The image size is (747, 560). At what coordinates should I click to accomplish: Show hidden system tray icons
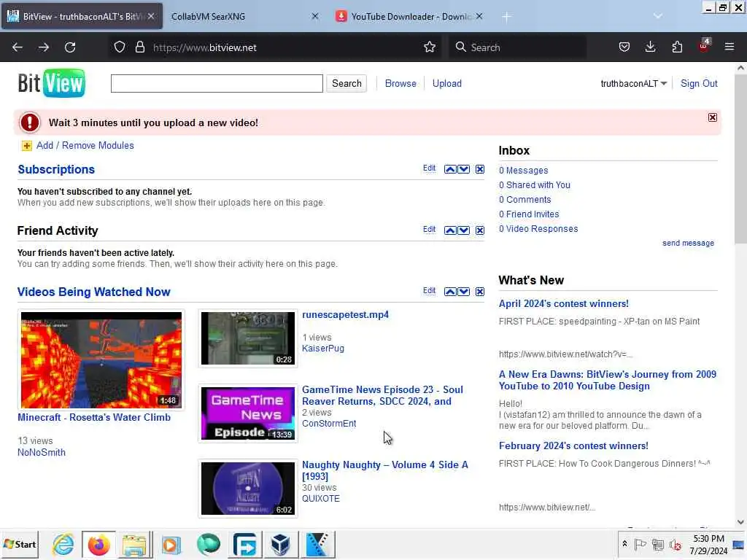(624, 544)
